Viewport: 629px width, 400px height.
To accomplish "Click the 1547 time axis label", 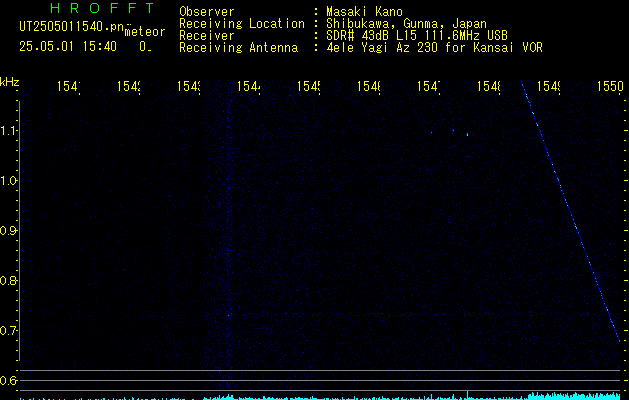I will click(428, 87).
